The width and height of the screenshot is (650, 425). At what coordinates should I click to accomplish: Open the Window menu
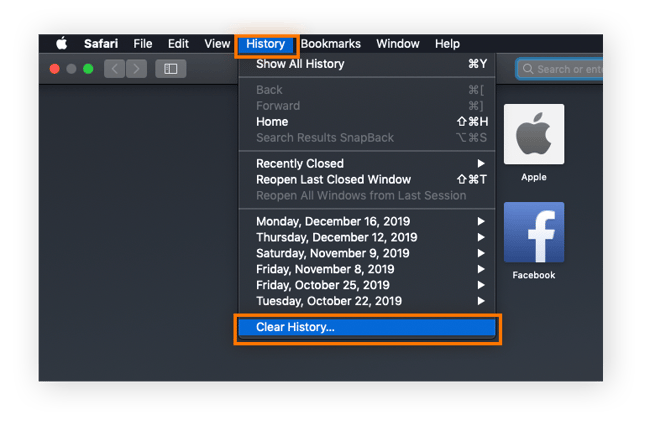(x=398, y=44)
